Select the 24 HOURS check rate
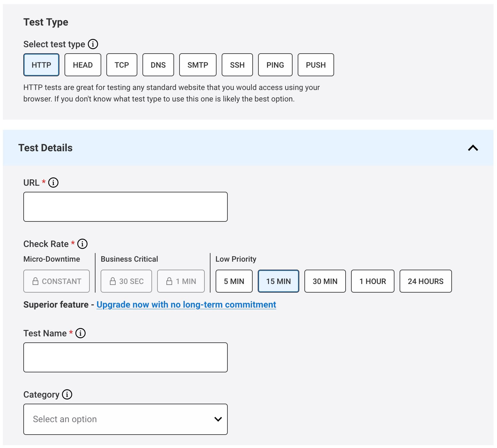Viewport: 497px width, 448px height. [x=425, y=281]
